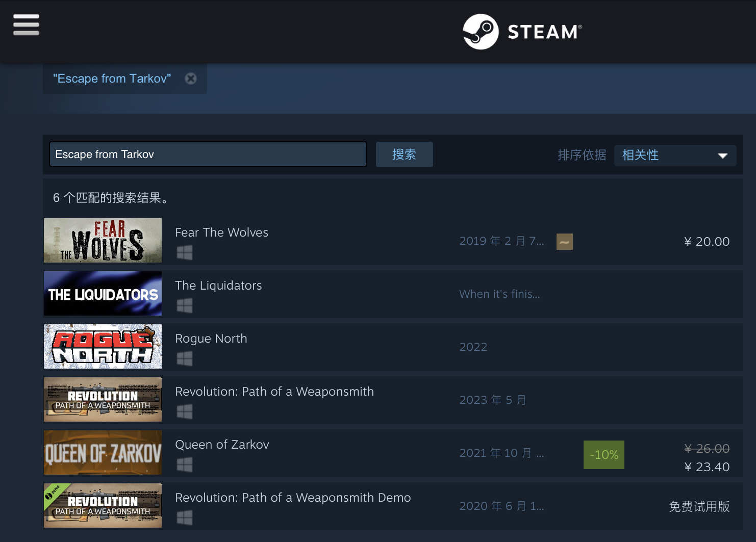The height and width of the screenshot is (542, 756).
Task: Click the crossed-out ¥ 26.00 original price
Action: click(x=707, y=449)
